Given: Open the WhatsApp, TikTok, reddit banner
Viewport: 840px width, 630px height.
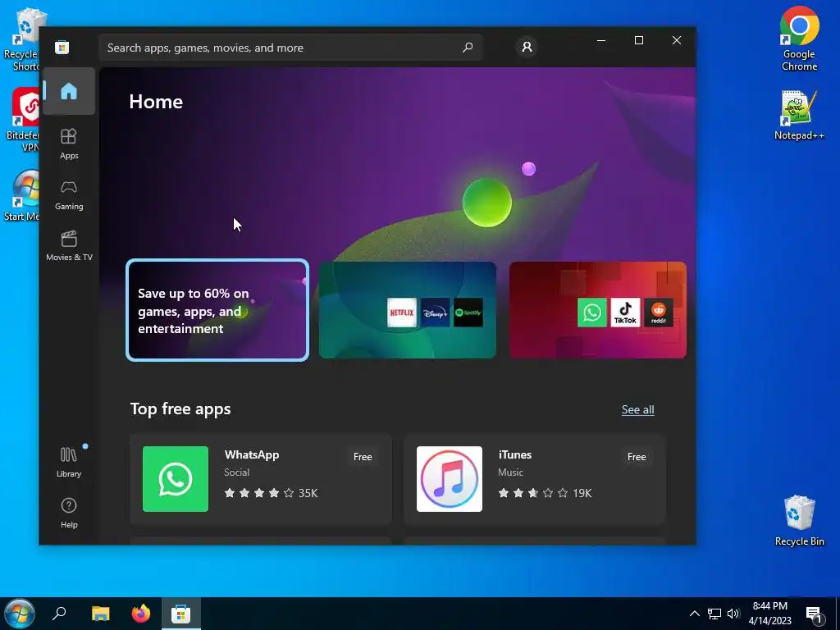Looking at the screenshot, I should point(597,310).
